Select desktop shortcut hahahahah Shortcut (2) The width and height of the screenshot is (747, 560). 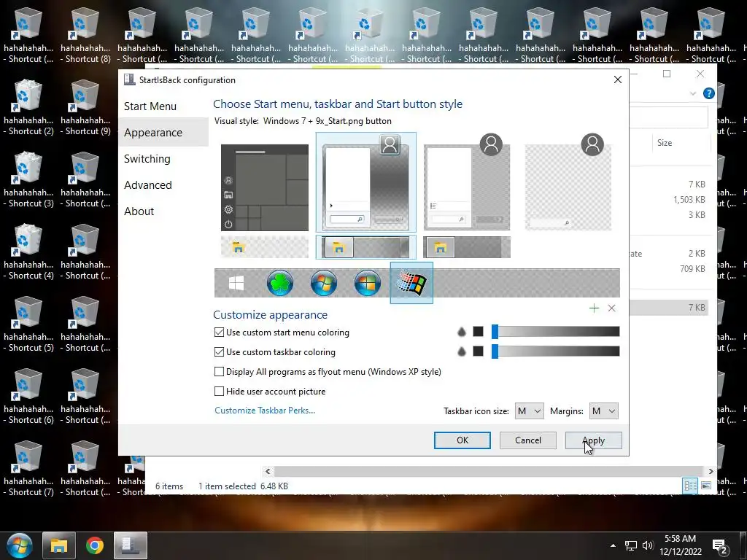click(x=28, y=108)
